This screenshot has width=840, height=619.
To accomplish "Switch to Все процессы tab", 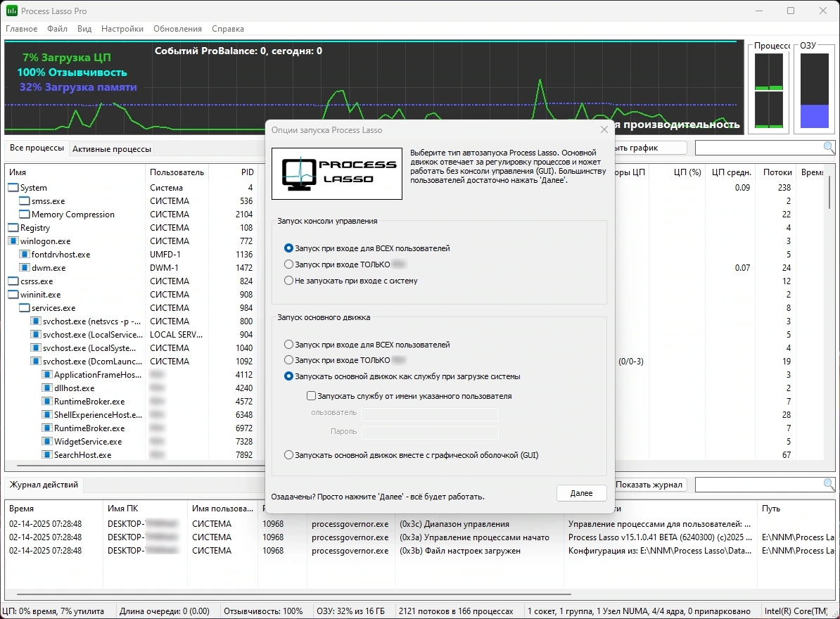I will (x=37, y=148).
